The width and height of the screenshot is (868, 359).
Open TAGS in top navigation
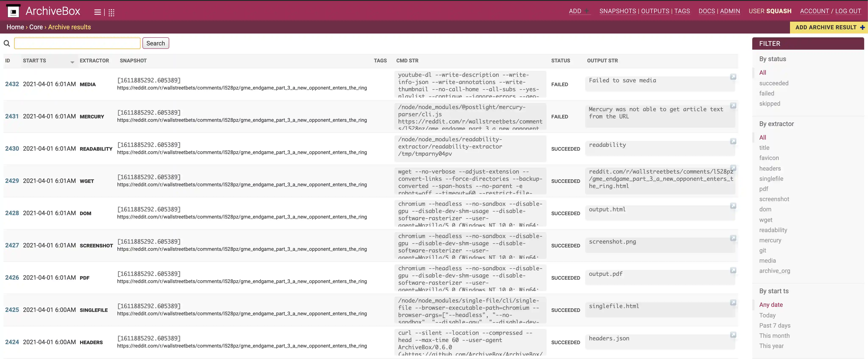(x=682, y=11)
